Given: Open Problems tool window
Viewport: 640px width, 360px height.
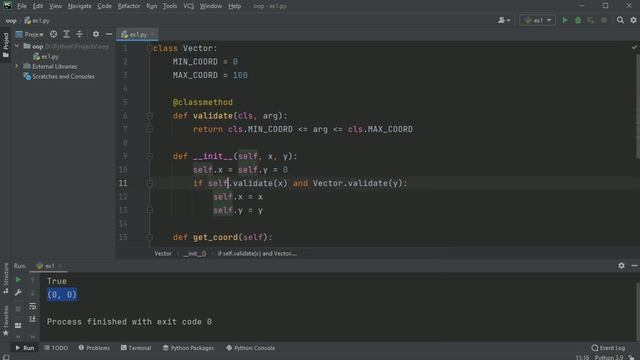Looking at the screenshot, I should coord(94,348).
